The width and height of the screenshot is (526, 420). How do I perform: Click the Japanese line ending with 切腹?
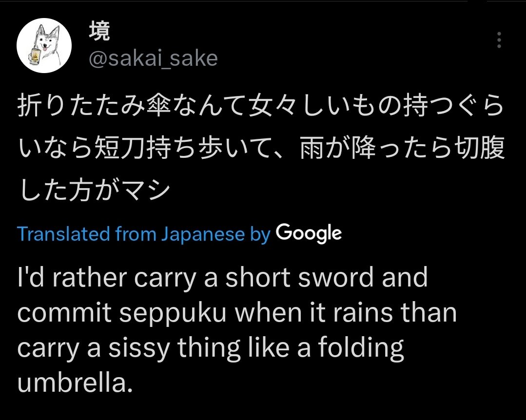click(x=261, y=149)
